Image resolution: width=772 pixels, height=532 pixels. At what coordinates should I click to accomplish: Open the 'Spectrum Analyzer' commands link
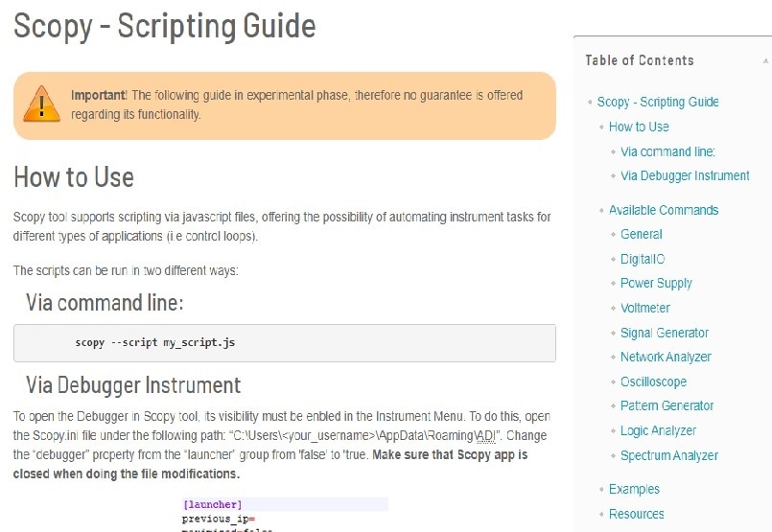[x=669, y=455]
